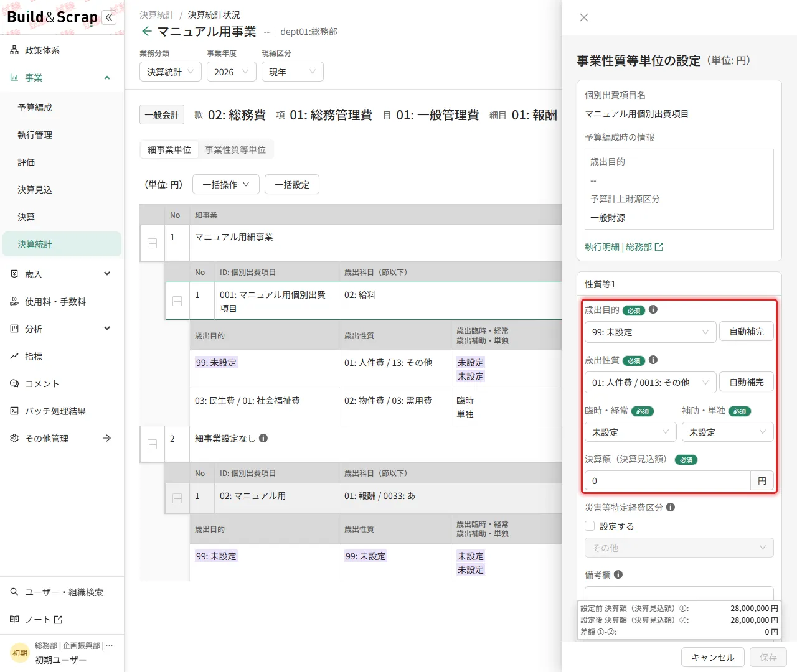Click the info icon next to 歳出性質 必須
The width and height of the screenshot is (797, 672).
653,360
